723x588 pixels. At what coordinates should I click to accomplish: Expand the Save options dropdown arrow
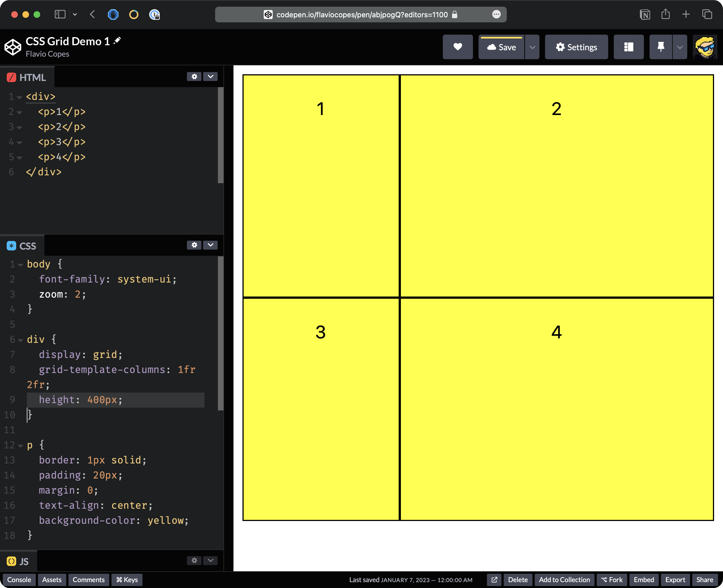532,47
